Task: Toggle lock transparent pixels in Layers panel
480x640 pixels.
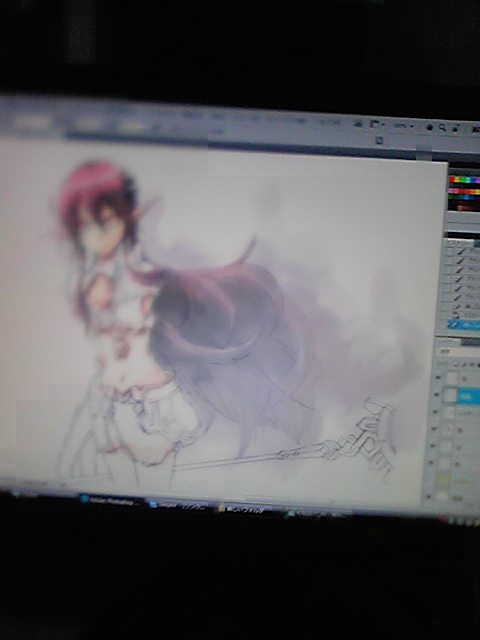Action: pyautogui.click(x=456, y=364)
